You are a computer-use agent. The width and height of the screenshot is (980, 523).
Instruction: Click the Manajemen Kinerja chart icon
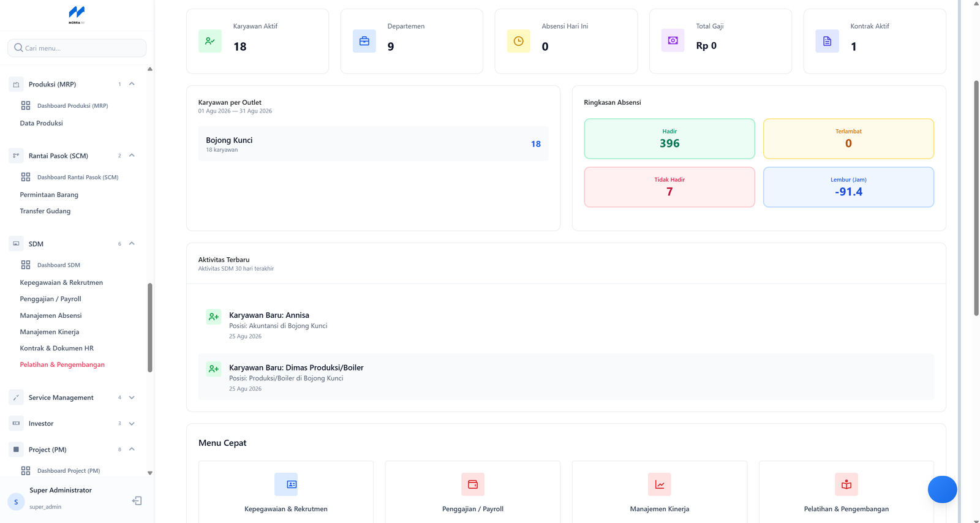pyautogui.click(x=660, y=484)
